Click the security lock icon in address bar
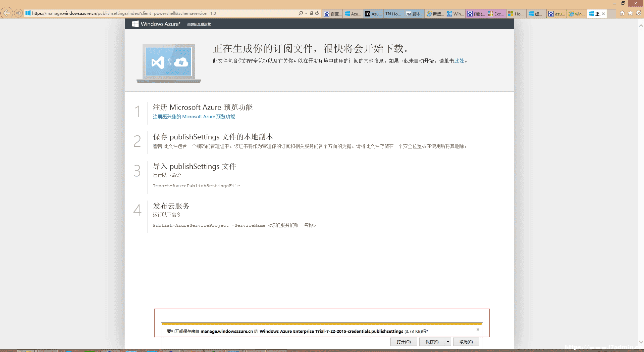 click(312, 13)
